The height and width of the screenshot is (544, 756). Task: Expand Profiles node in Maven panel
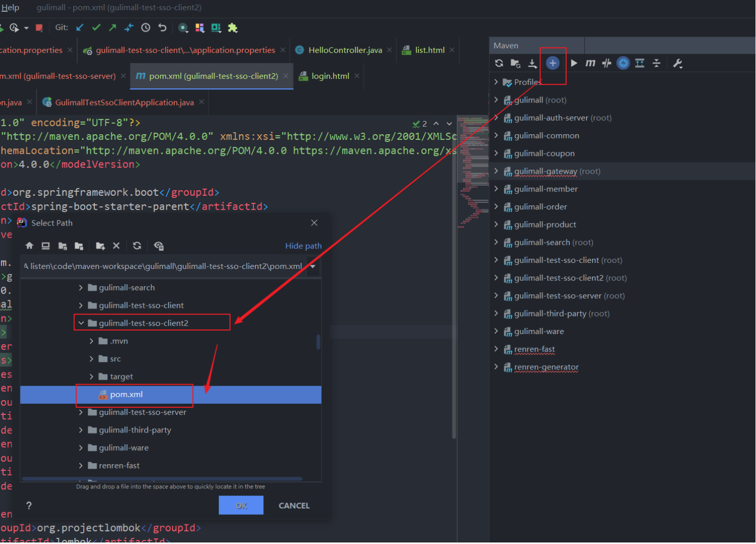496,82
